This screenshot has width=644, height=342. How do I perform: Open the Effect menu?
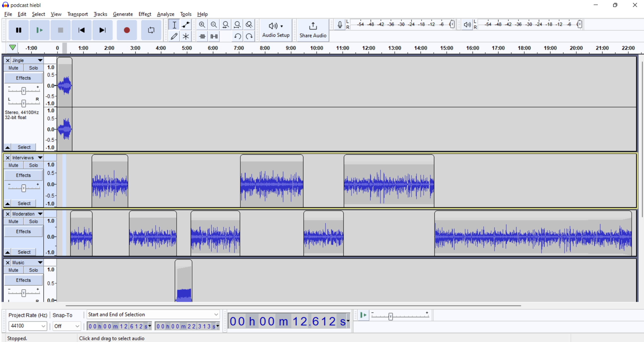144,14
